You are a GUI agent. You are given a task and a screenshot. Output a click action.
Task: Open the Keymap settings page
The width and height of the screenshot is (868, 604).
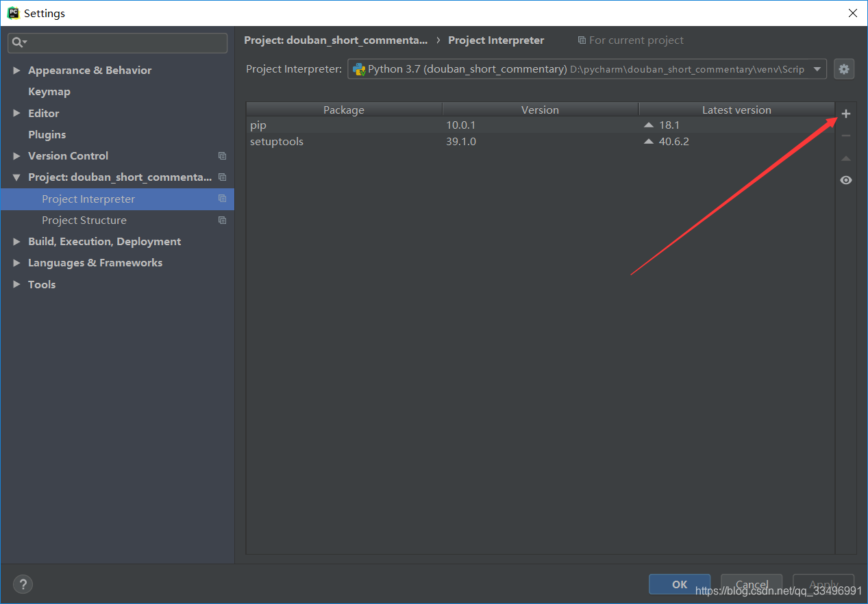pyautogui.click(x=49, y=92)
